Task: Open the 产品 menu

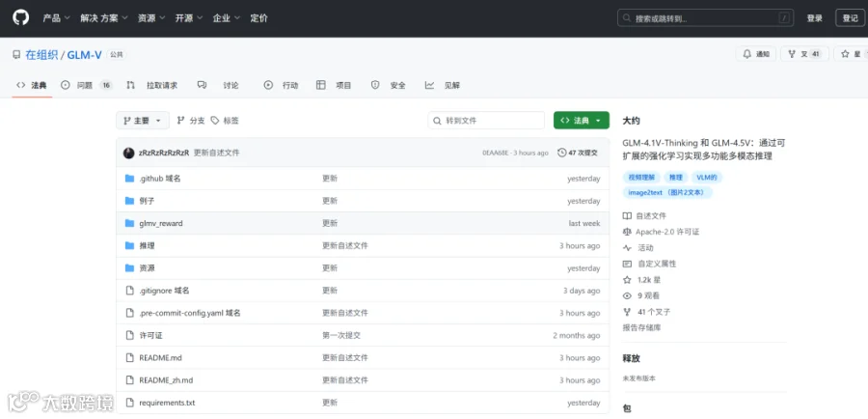Action: coord(57,18)
